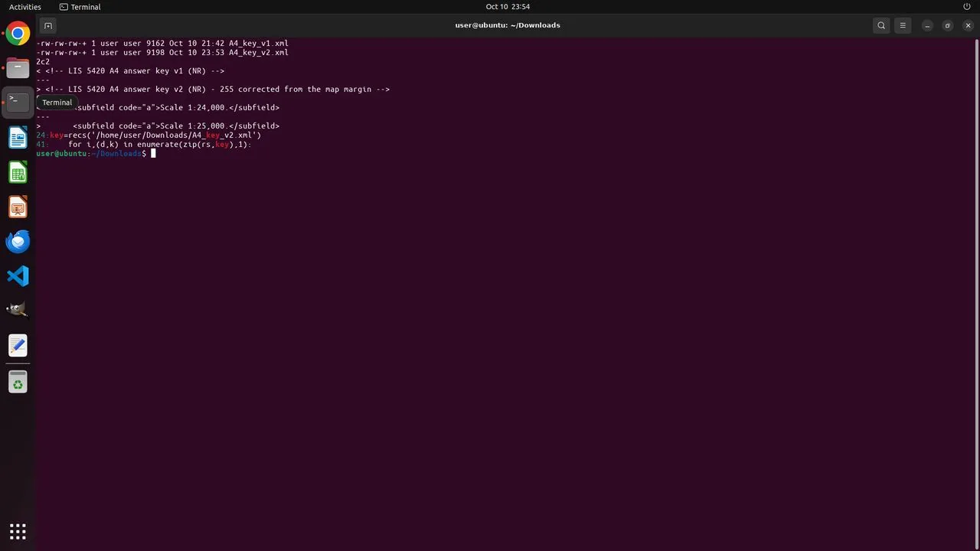The image size is (980, 551).
Task: Click the answer key v1 comment line
Action: coord(130,71)
